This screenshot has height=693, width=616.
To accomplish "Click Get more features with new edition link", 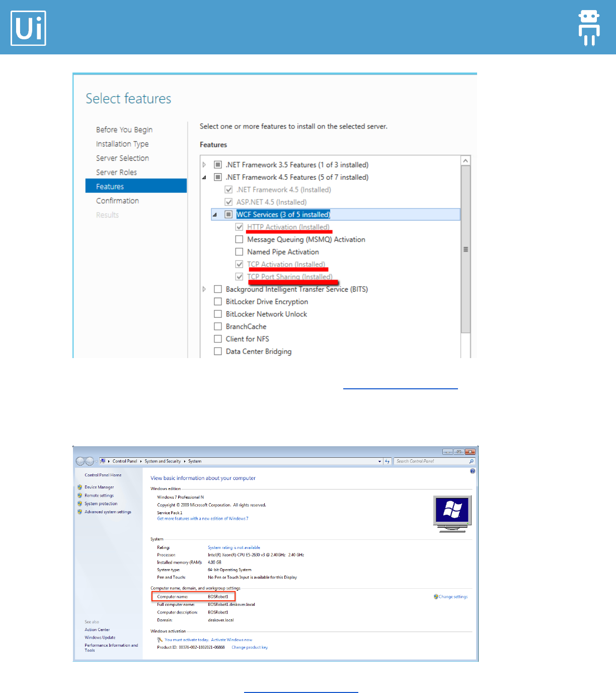I will click(202, 519).
